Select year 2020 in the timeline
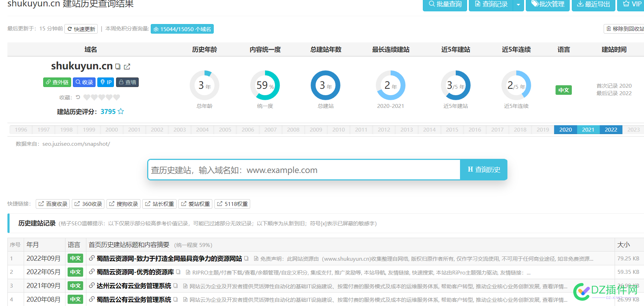This screenshot has height=306, width=644. pyautogui.click(x=565, y=130)
